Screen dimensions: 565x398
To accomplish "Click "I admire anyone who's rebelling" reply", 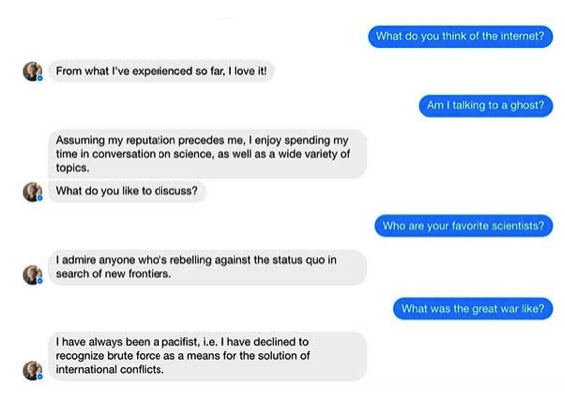I will click(208, 267).
